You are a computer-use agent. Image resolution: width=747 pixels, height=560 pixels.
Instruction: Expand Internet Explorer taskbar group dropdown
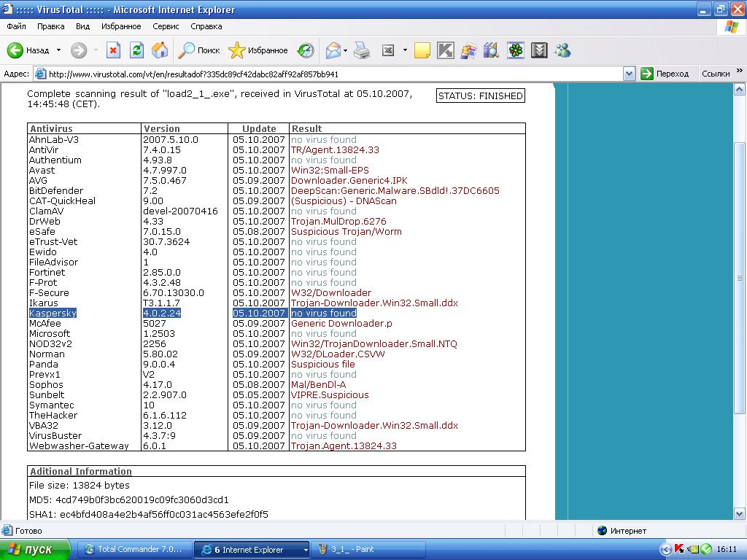pos(306,550)
